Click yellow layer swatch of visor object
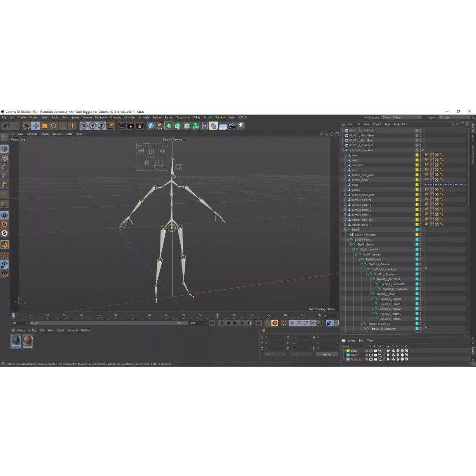The height and width of the screenshot is (476, 476). [x=417, y=155]
